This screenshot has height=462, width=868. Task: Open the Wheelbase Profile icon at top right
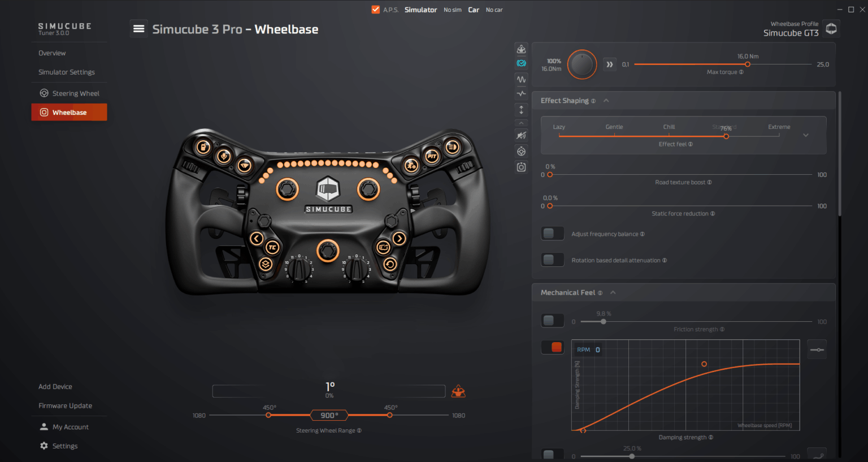pos(831,29)
